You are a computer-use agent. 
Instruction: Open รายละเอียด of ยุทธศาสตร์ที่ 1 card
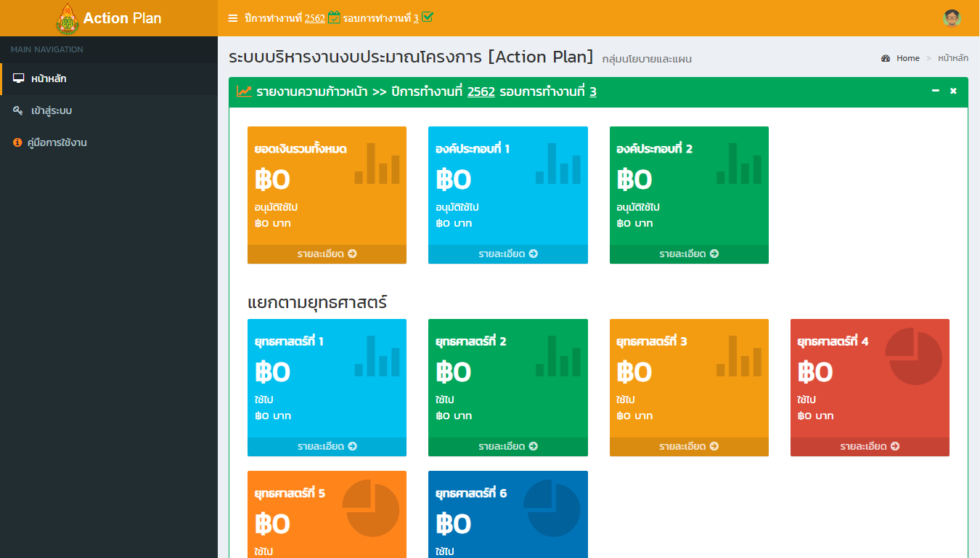click(327, 446)
